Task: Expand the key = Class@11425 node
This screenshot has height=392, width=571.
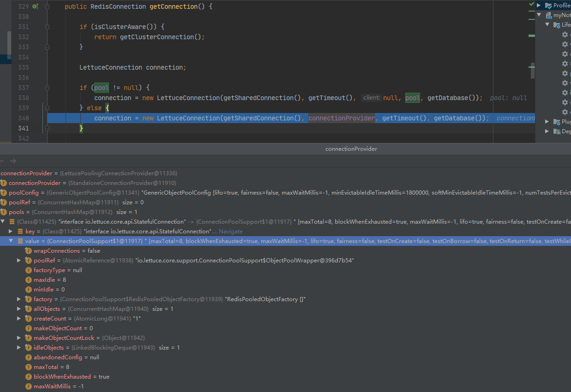Action: pos(11,232)
